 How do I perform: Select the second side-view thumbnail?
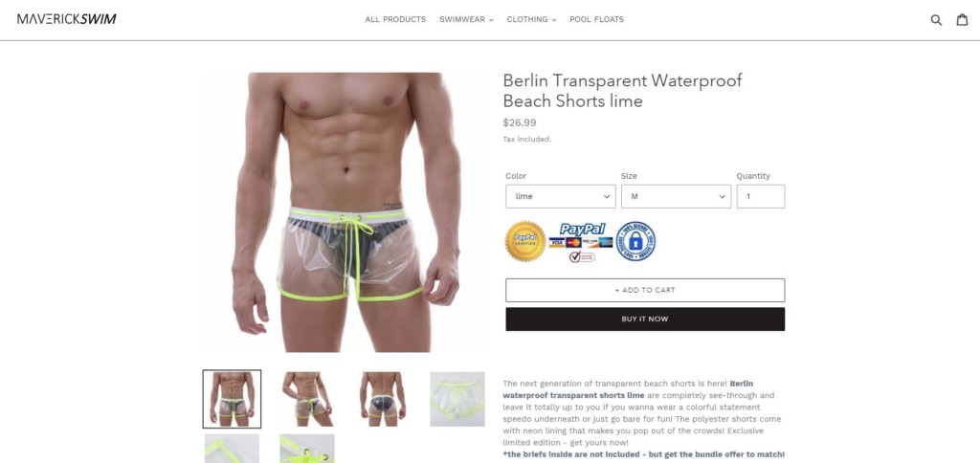point(307,399)
